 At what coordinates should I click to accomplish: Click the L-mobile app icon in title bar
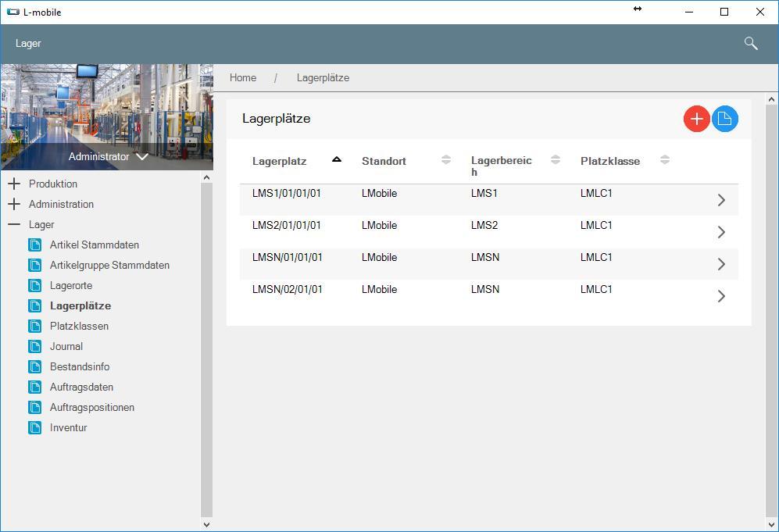point(13,12)
